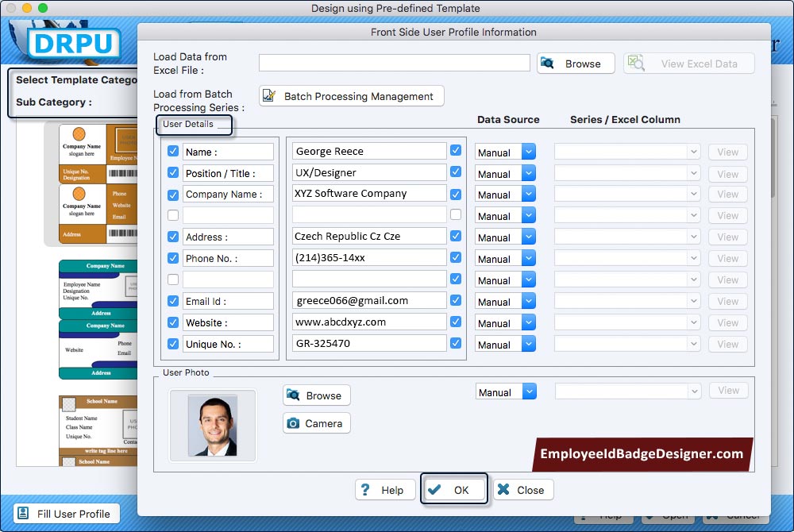Uncheck the Website label checkbox
This screenshot has height=532, width=794.
point(173,322)
